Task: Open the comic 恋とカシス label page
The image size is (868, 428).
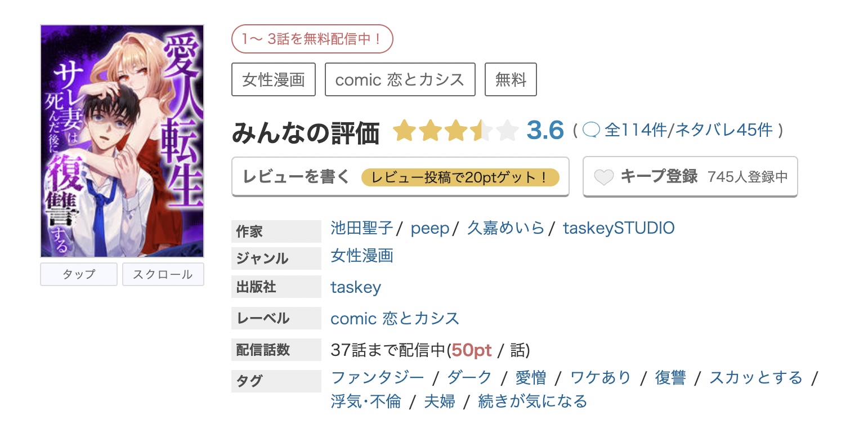Action: click(x=395, y=318)
